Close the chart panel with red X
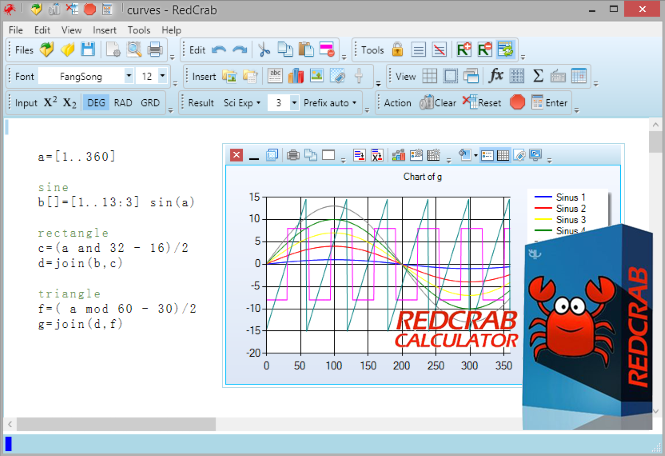 click(236, 155)
